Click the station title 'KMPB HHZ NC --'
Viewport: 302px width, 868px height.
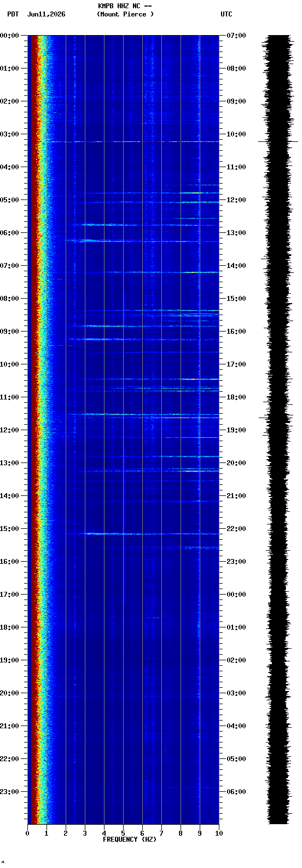125,6
